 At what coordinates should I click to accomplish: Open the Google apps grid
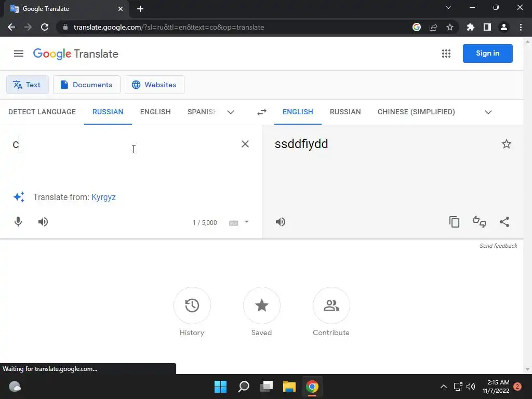[x=446, y=54]
